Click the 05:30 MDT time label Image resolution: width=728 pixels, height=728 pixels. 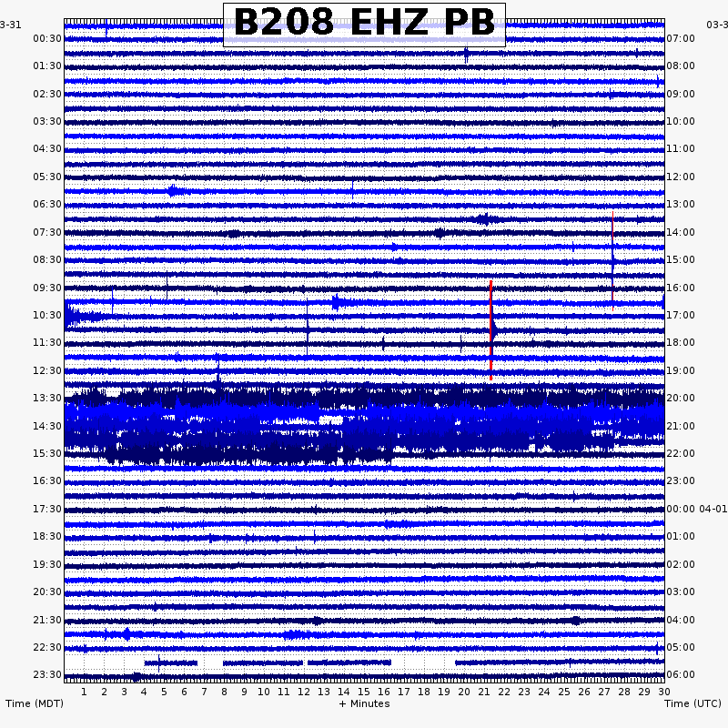coord(47,177)
